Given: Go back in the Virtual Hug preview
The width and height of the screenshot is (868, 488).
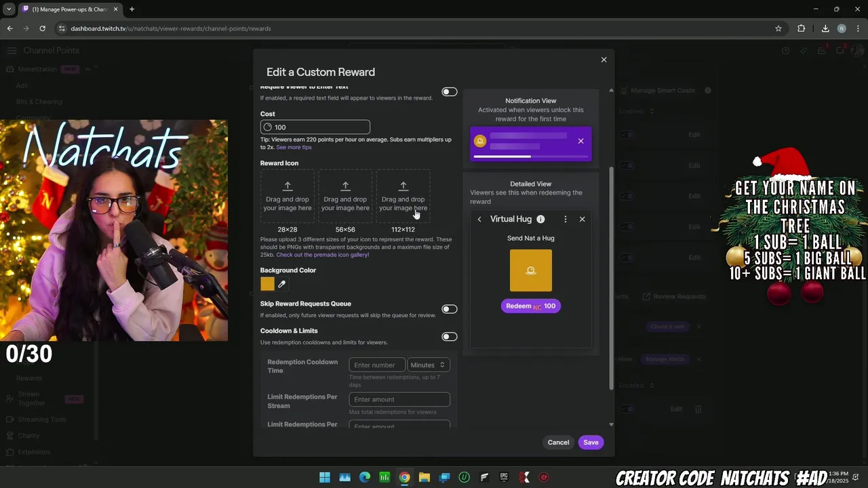Looking at the screenshot, I should tap(479, 219).
